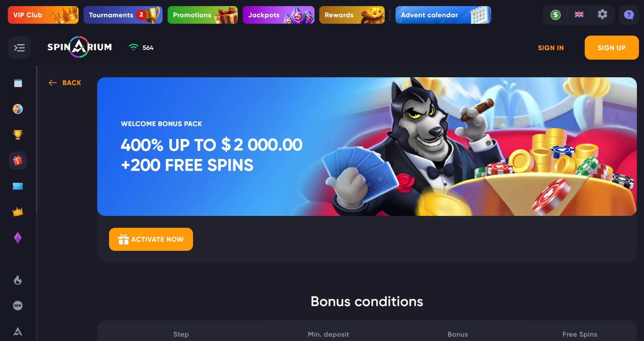The image size is (644, 341).
Task: Open the Tournaments tab
Action: [123, 15]
